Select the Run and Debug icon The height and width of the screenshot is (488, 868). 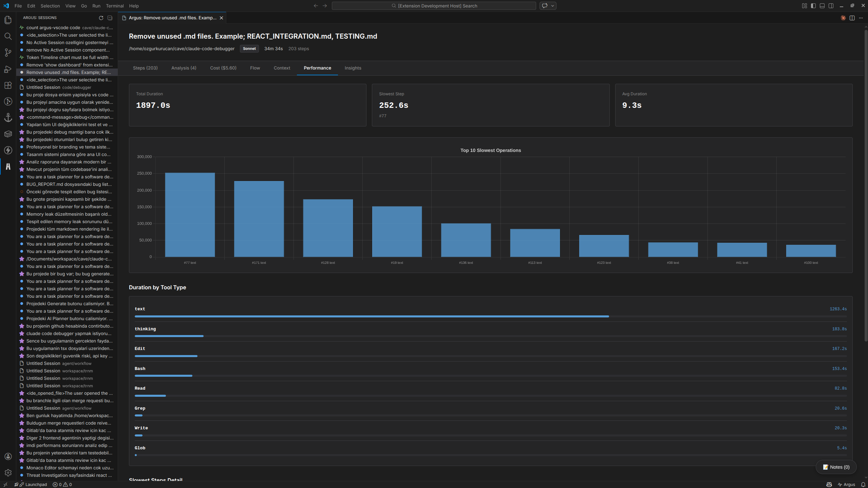(8, 69)
